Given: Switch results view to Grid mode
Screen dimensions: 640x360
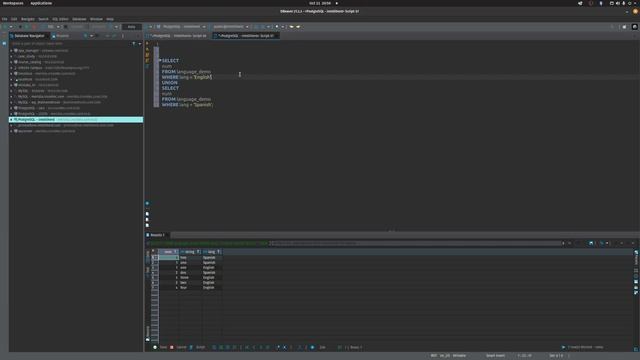Looking at the screenshot, I should [x=148, y=255].
